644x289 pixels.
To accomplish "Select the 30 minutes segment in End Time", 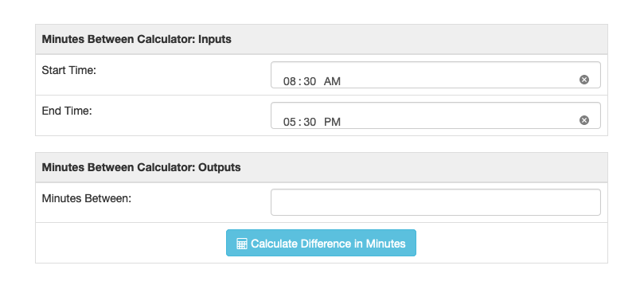I will pos(310,122).
